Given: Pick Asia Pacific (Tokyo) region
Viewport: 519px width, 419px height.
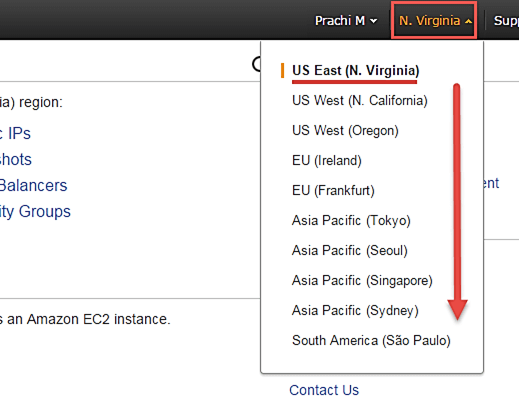Looking at the screenshot, I should click(x=351, y=221).
